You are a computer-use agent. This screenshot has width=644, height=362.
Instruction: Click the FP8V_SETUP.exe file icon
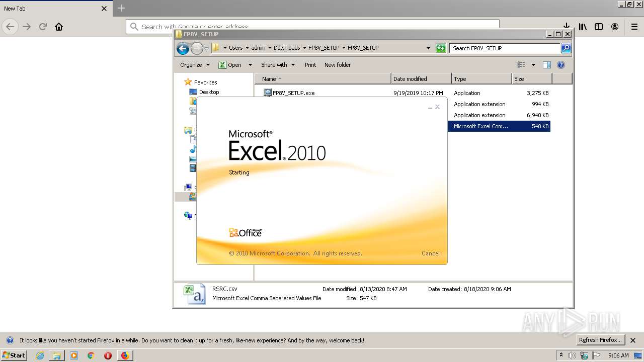click(x=268, y=93)
